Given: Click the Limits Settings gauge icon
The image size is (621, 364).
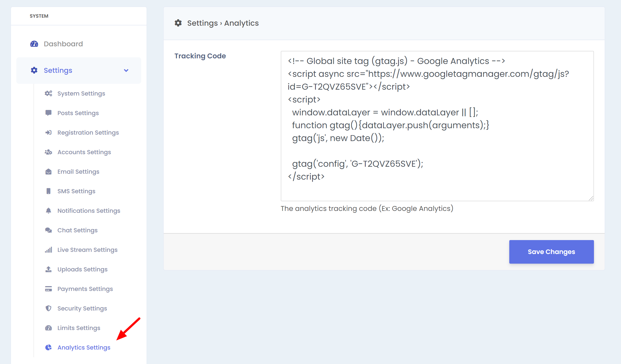Looking at the screenshot, I should (48, 328).
